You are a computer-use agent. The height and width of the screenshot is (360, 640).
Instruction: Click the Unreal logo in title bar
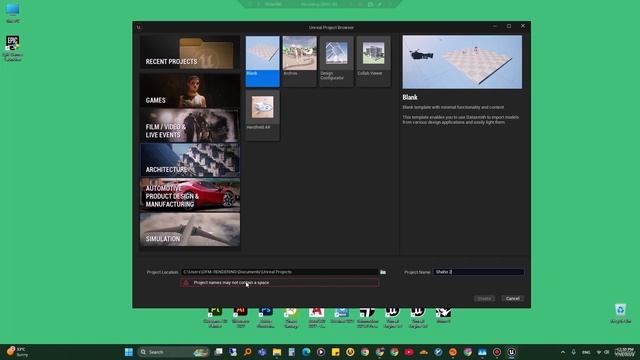[139, 27]
